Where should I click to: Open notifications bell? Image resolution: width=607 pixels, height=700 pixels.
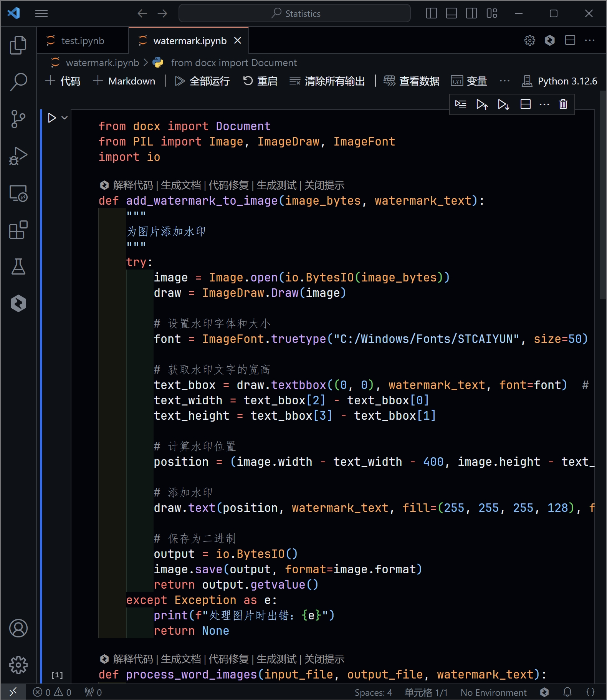tap(567, 692)
